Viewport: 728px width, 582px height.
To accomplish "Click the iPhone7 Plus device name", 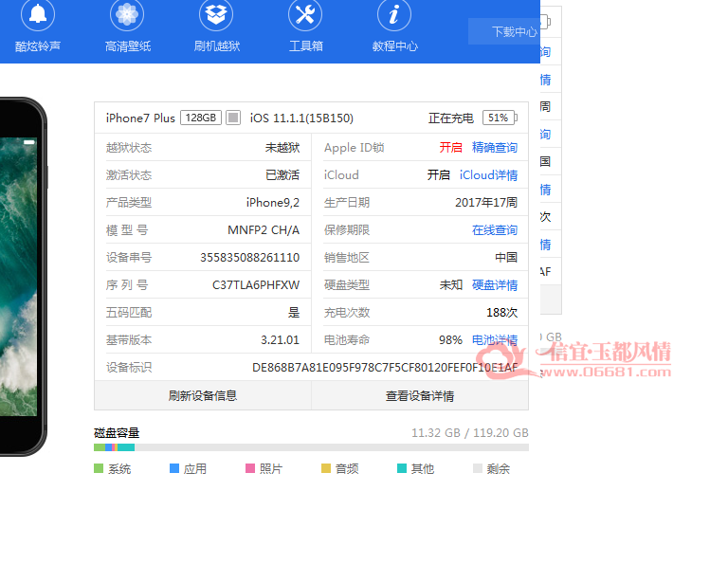I will [140, 118].
